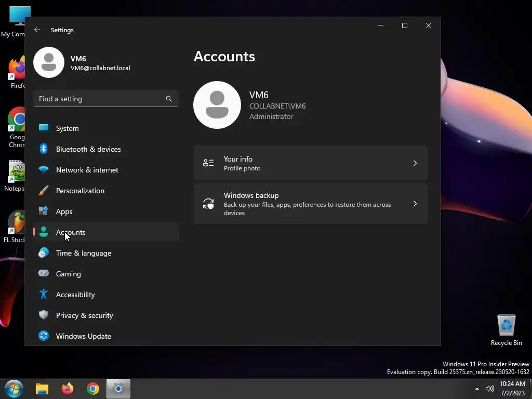Click the Settings gear taskbar button
Viewport: 532px width, 399px height.
coord(118,389)
